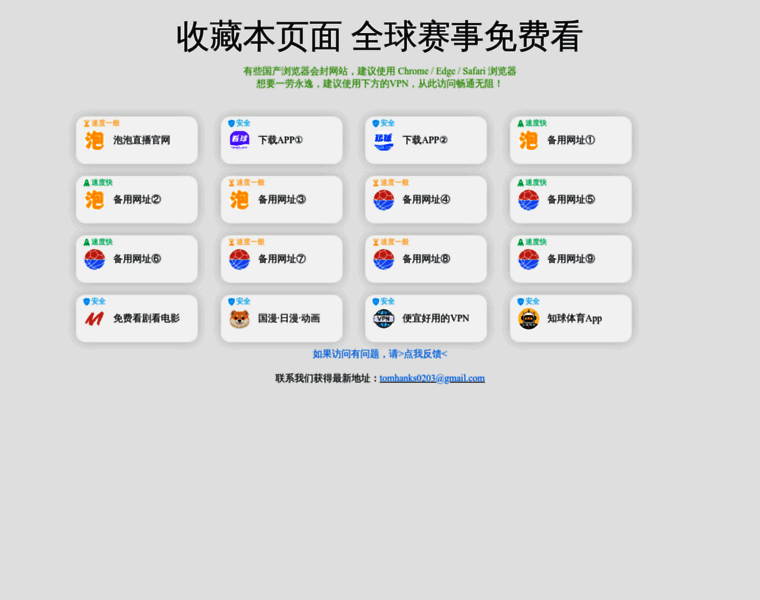760x600 pixels.
Task: Click the green VPN recommendation line
Action: (x=380, y=84)
